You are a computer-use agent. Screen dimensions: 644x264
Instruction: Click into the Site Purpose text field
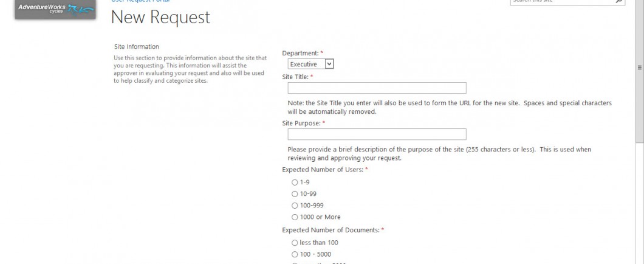pyautogui.click(x=377, y=134)
